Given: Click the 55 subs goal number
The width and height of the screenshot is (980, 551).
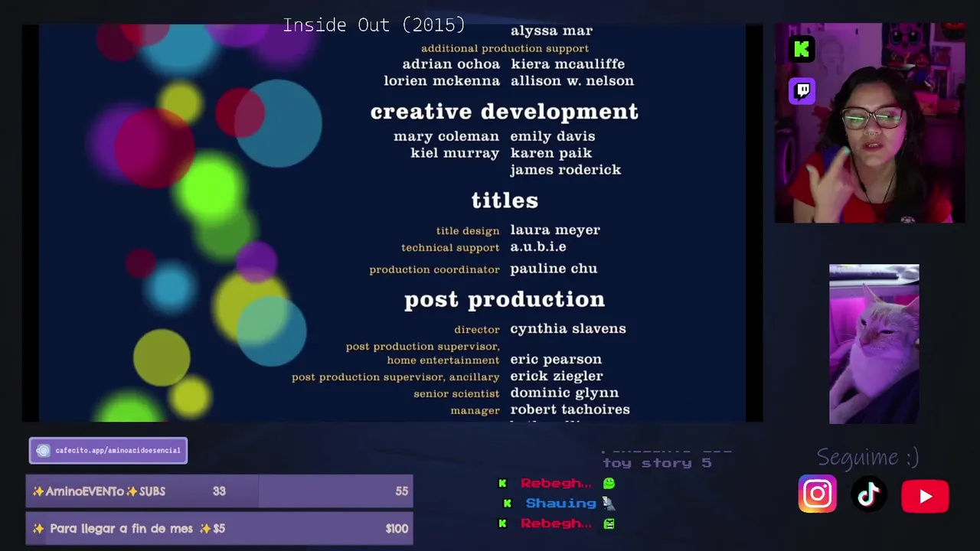Looking at the screenshot, I should point(402,491).
